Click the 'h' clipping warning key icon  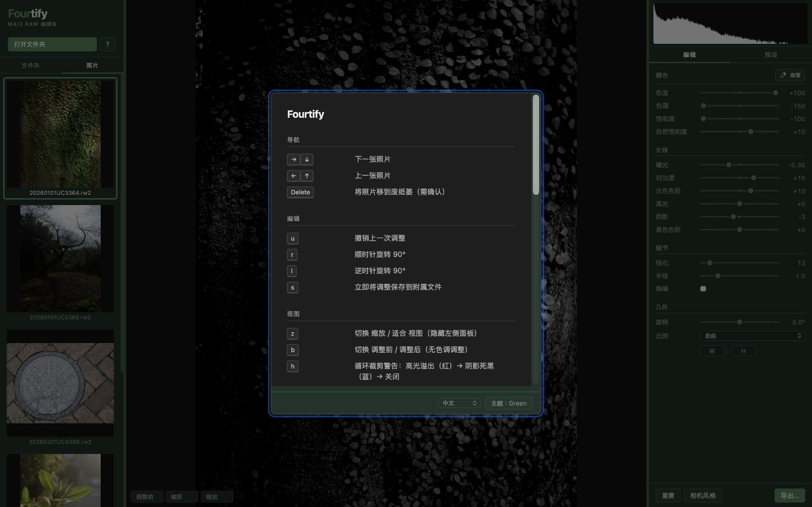click(292, 366)
